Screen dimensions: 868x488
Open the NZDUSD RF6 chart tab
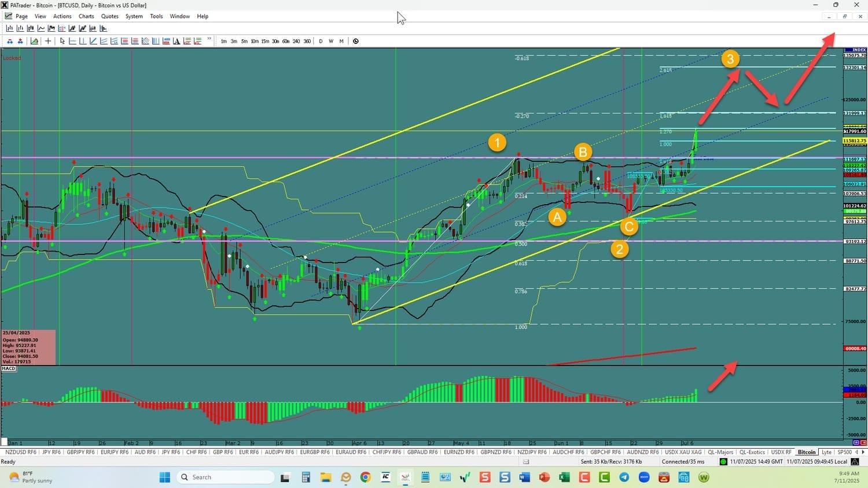pos(20,452)
